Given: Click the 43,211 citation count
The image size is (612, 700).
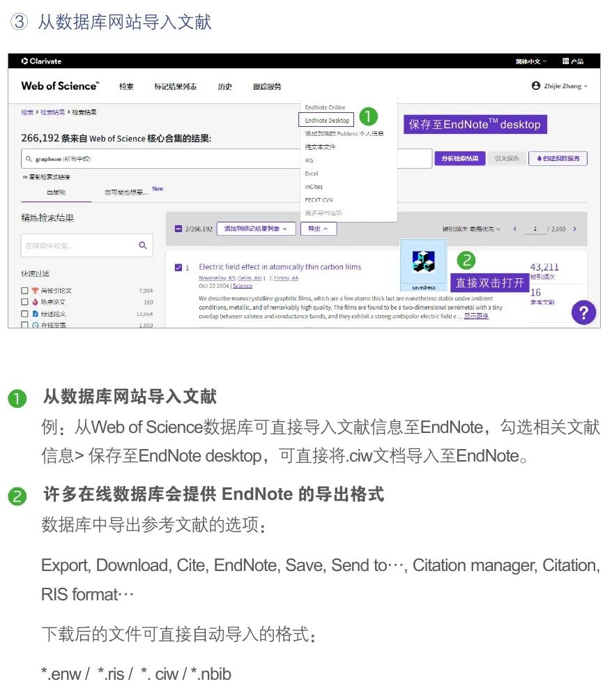Looking at the screenshot, I should [544, 267].
